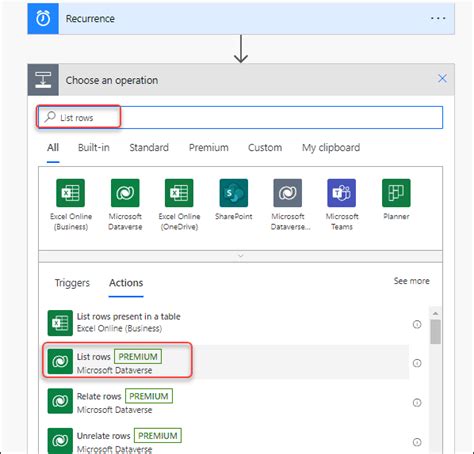Screen dimensions: 474x454
Task: Click the PREMIUM badge next to Relate rows
Action: tap(149, 396)
